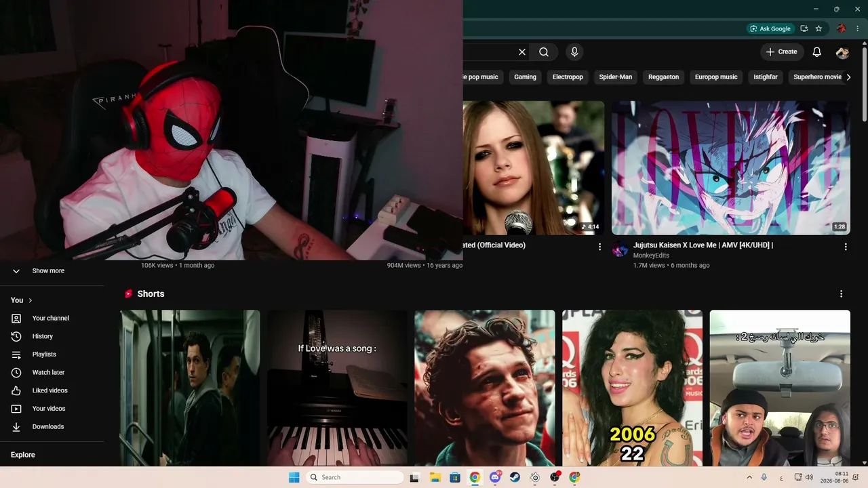868x488 pixels.
Task: Click the '106K views • 1 month ago' text
Action: (x=178, y=266)
